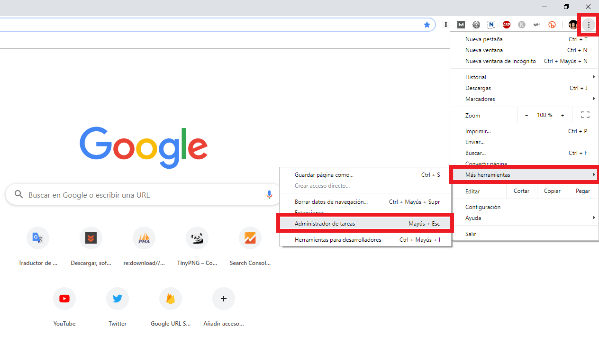This screenshot has width=599, height=364.
Task: Choose Guardar página como... in submenu
Action: 365,175
